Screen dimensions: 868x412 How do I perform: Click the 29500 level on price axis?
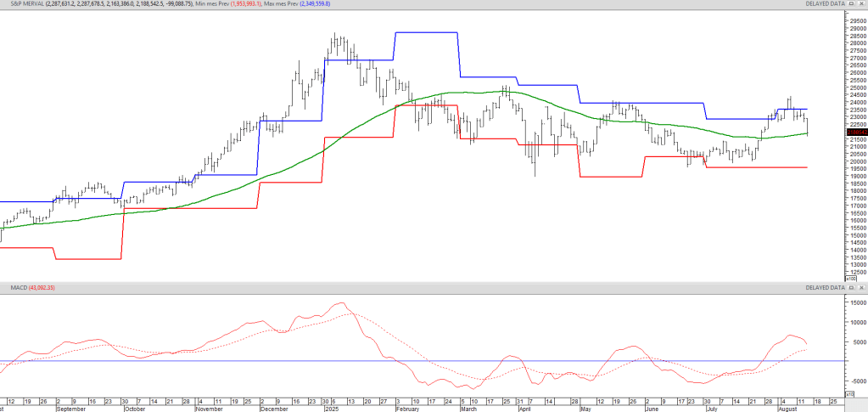pyautogui.click(x=857, y=21)
